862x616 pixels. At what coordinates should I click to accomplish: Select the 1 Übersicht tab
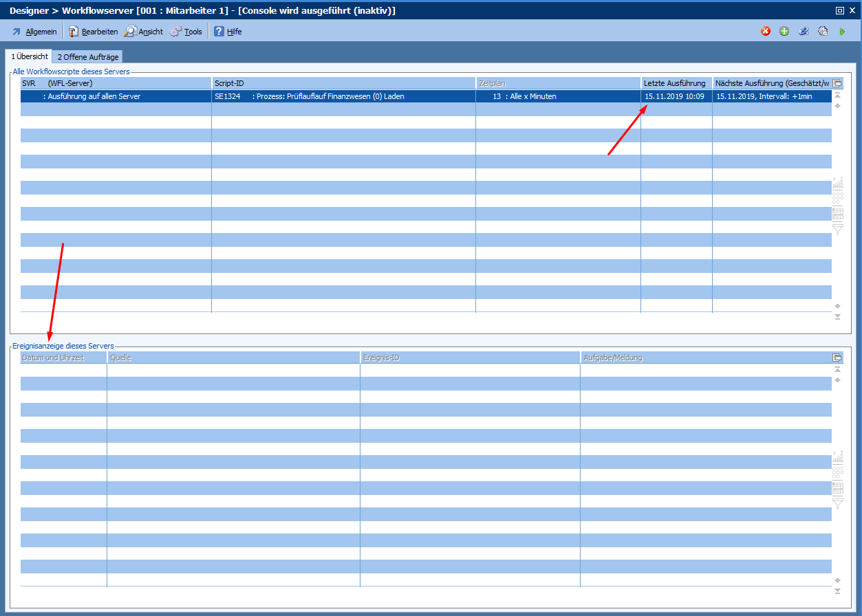[x=29, y=56]
